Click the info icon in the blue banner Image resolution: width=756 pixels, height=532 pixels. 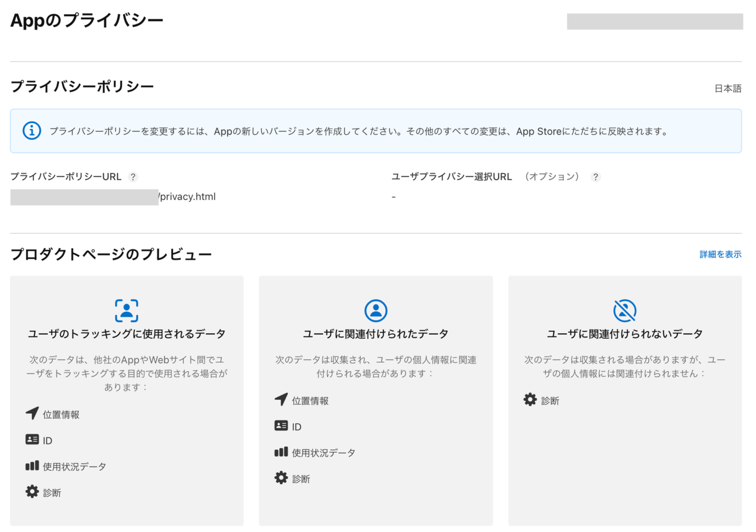click(x=31, y=131)
